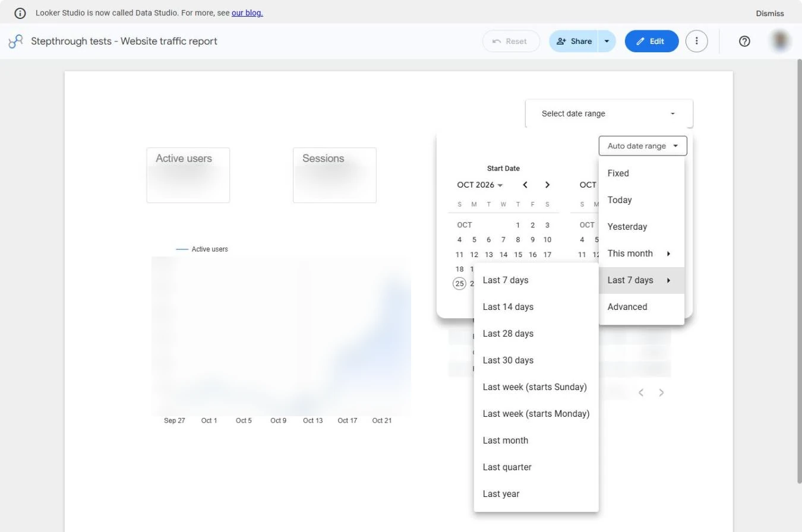Click the table next page arrow
802x532 pixels.
(661, 392)
